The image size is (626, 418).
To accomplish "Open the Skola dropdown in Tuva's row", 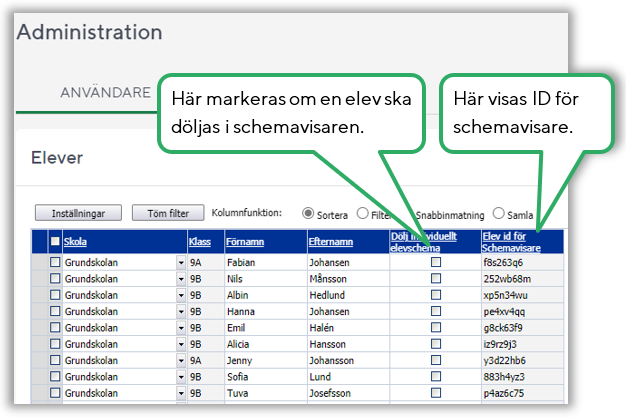I will [181, 394].
